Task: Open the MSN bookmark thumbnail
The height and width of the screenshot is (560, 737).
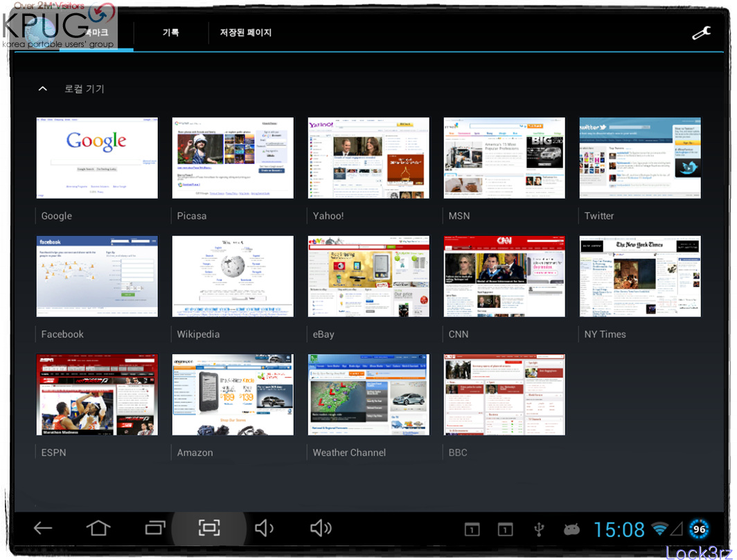Action: [504, 158]
